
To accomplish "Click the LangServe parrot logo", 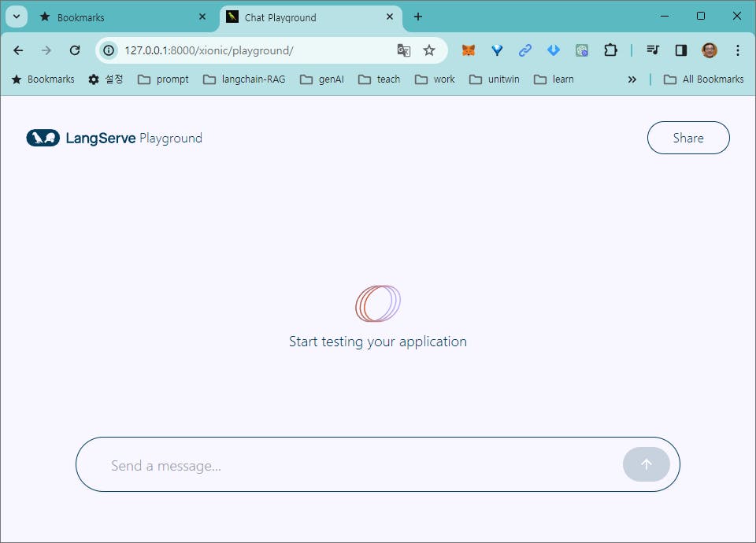I will coord(43,138).
